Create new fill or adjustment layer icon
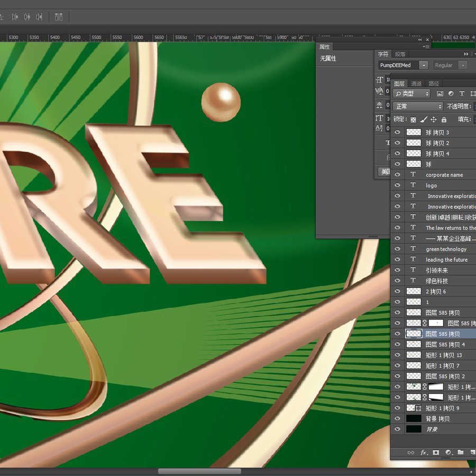Image resolution: width=476 pixels, height=476 pixels. coord(448,453)
